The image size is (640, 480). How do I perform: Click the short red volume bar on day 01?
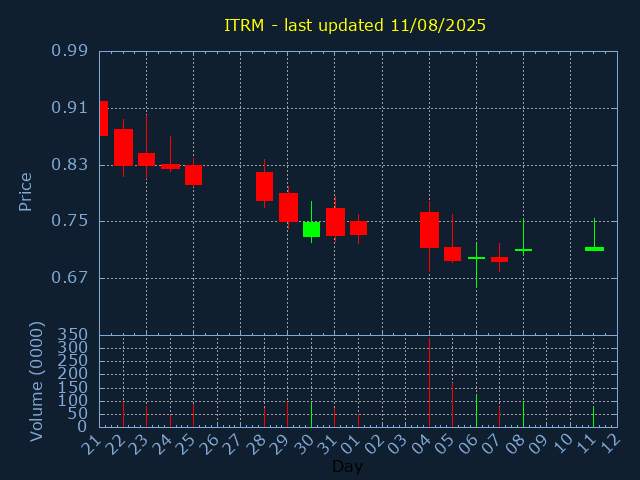click(x=358, y=421)
